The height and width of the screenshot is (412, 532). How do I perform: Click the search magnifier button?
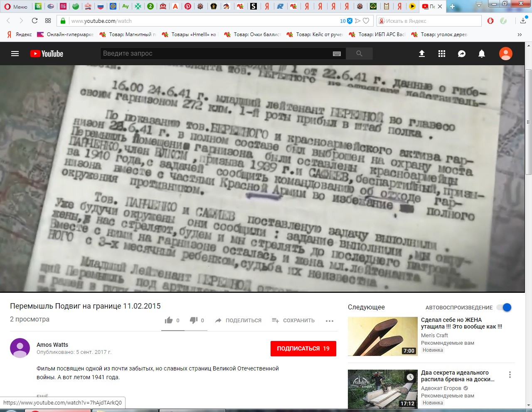click(359, 54)
